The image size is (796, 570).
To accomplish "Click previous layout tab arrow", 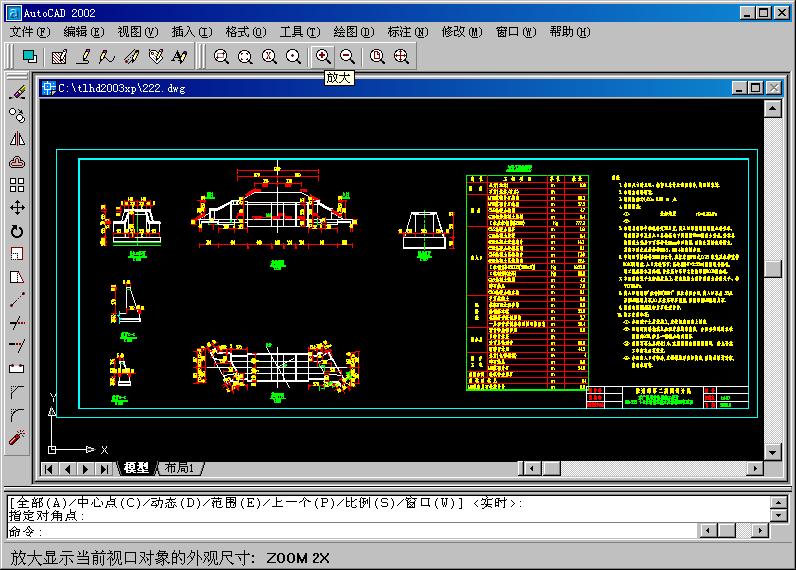I will coord(67,469).
